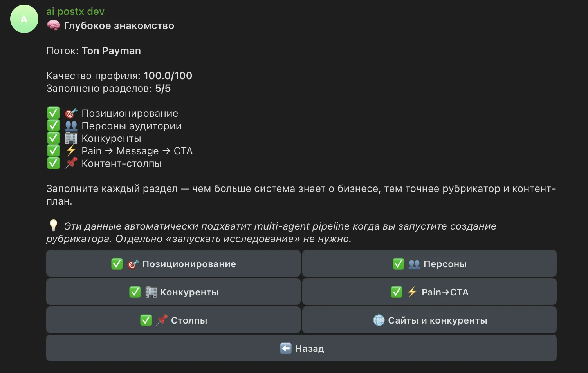Click the building icon beside Конкуренты in list
The image size is (588, 373).
pos(71,138)
